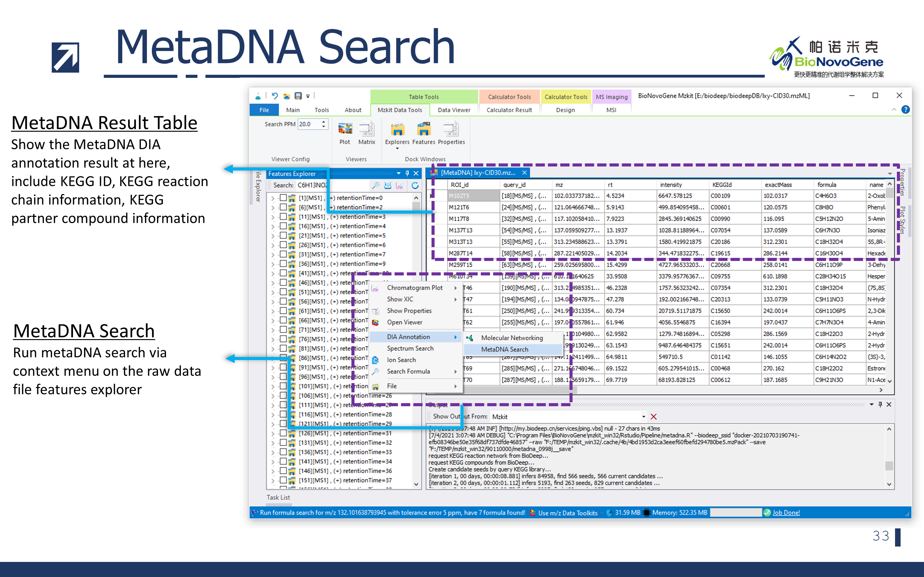This screenshot has height=577, width=924.
Task: Tick the checkbox for retentionTime=31 entry
Action: [x=283, y=433]
